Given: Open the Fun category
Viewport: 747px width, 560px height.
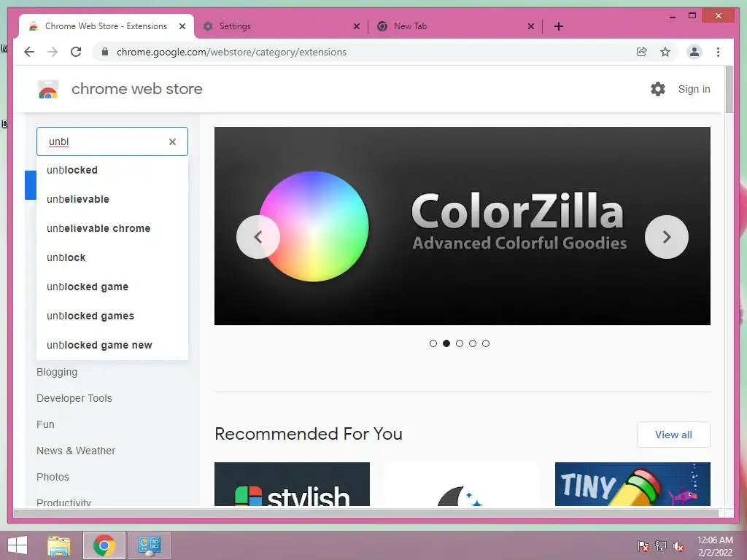Looking at the screenshot, I should pyautogui.click(x=45, y=424).
